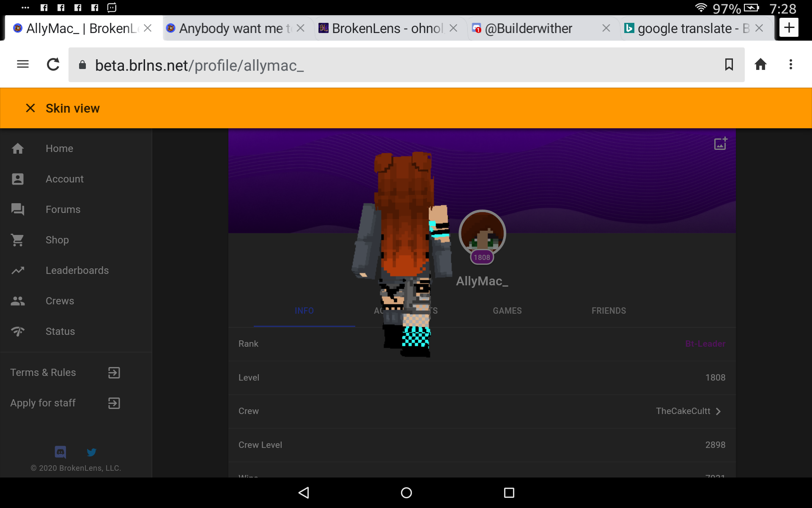812x508 pixels.
Task: Tap Android home navigation button
Action: [406, 493]
